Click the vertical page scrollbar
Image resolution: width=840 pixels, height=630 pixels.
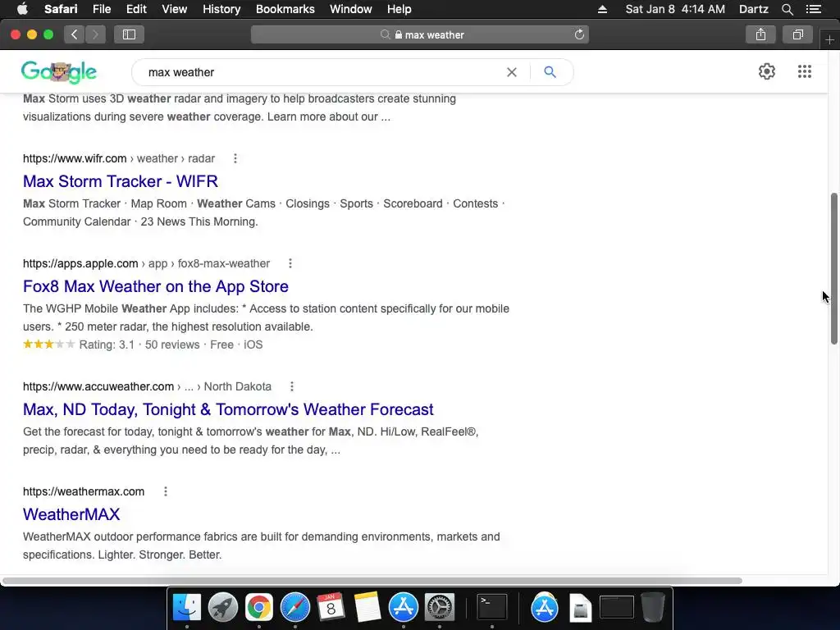833,268
